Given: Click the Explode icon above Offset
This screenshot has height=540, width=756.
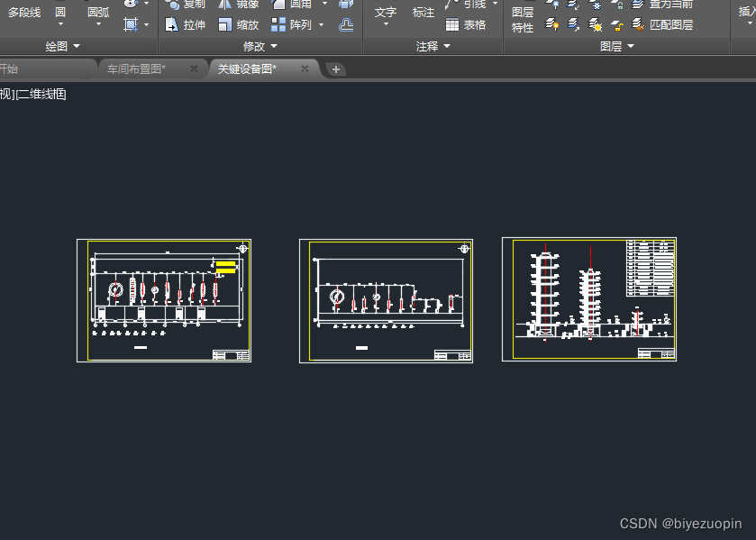Looking at the screenshot, I should point(346,5).
